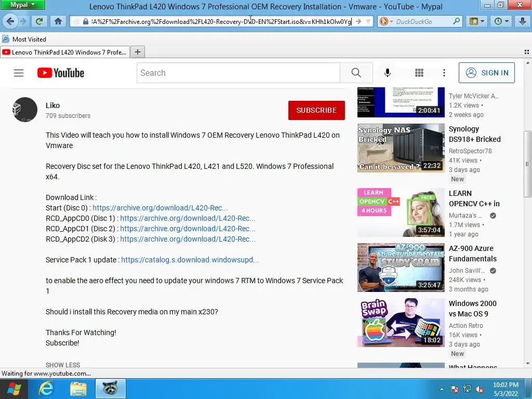The width and height of the screenshot is (532, 399).
Task: Open the browser home page
Action: (58, 21)
